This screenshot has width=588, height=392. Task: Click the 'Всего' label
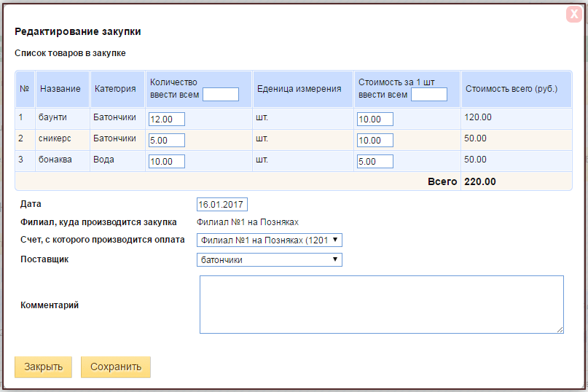pyautogui.click(x=442, y=181)
